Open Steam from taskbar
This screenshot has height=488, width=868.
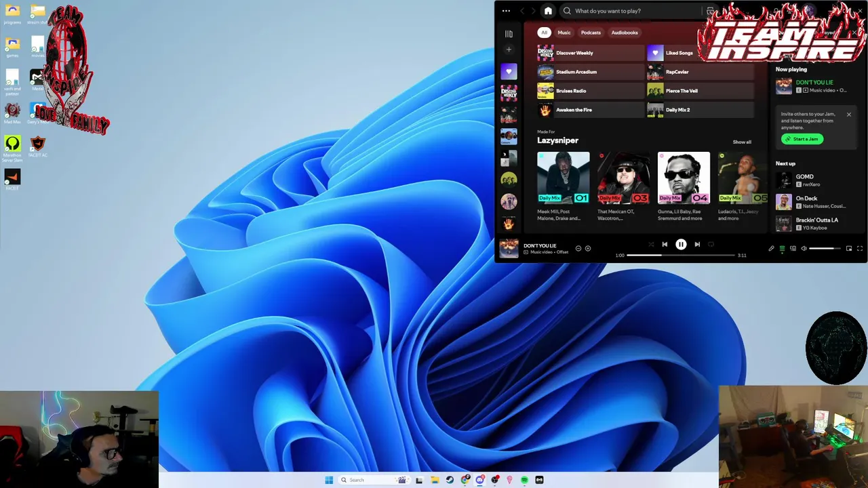point(450,480)
